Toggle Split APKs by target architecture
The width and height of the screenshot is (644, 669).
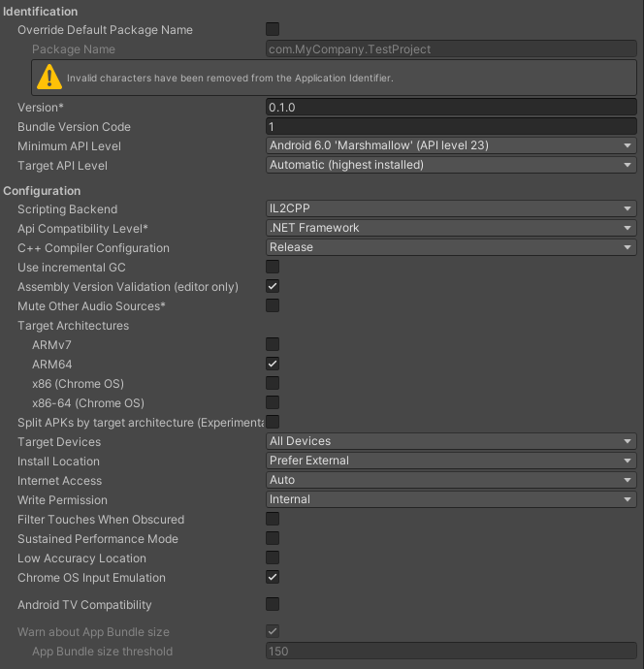coord(273,422)
